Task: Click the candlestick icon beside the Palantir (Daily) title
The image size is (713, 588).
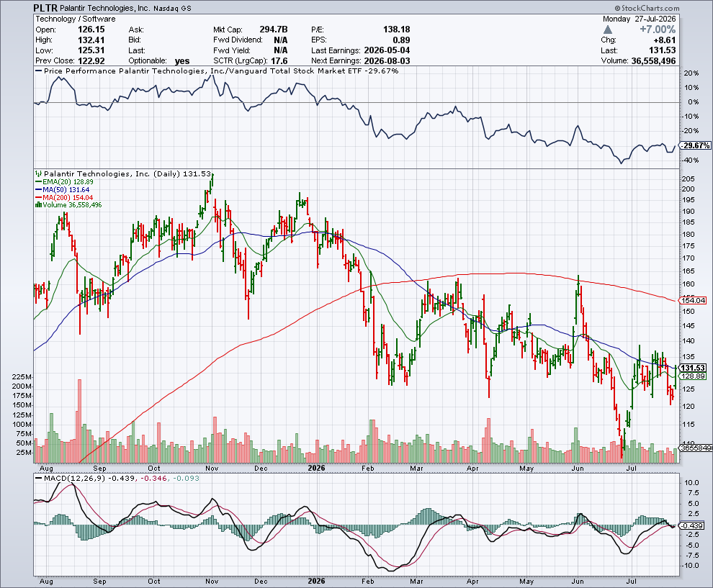Action: coord(39,173)
